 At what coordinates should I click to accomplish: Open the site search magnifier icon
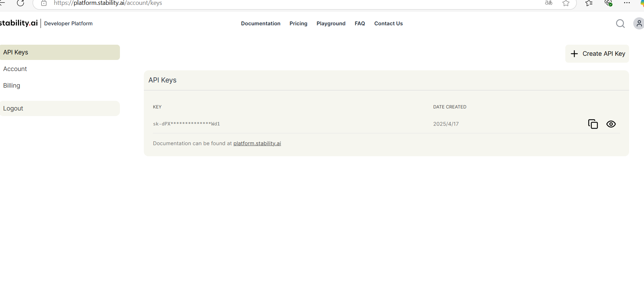(x=620, y=24)
